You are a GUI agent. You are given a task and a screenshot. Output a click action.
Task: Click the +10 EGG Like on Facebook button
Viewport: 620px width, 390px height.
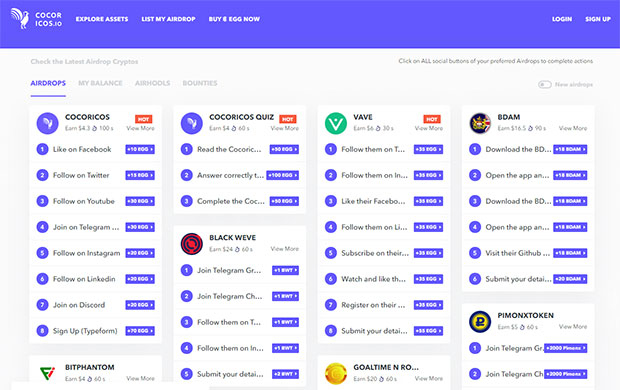pos(140,149)
